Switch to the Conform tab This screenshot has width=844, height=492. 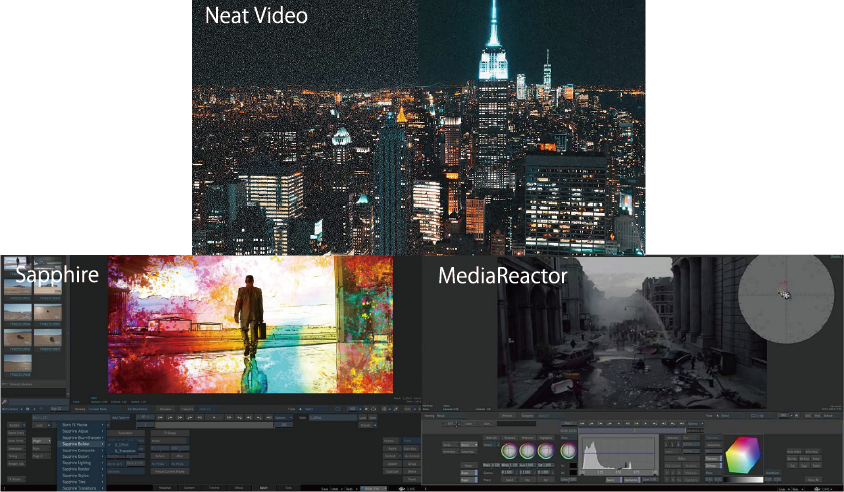(189, 488)
